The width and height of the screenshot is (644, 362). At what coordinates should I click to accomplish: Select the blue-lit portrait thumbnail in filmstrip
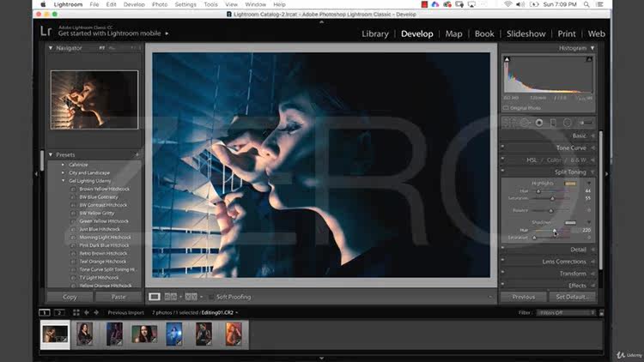point(173,334)
